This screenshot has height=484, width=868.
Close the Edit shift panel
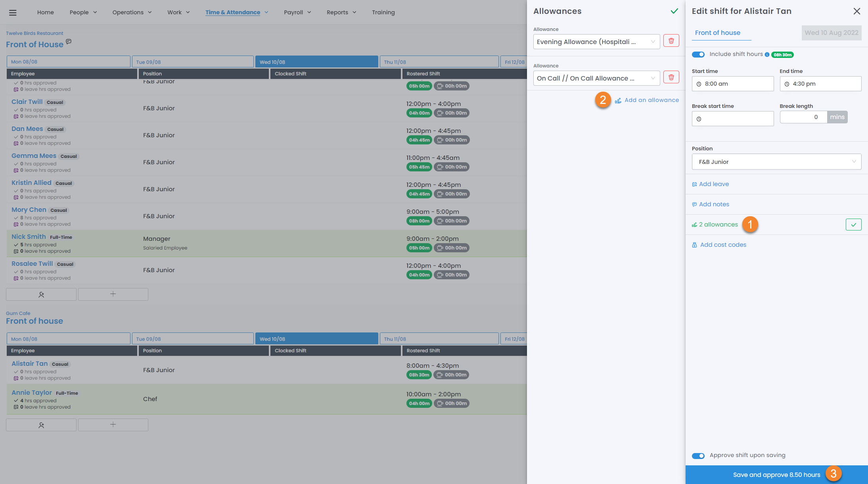tap(857, 11)
